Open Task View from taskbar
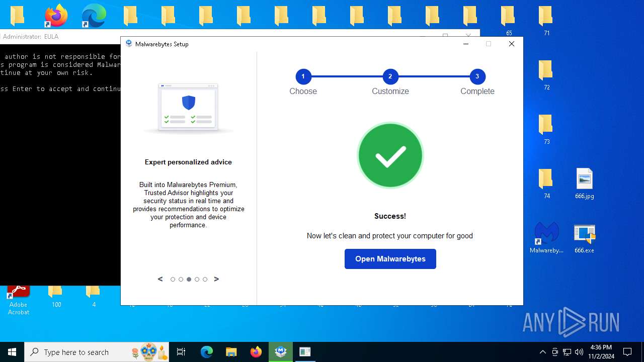Screen dimensions: 644x362 coord(181,352)
